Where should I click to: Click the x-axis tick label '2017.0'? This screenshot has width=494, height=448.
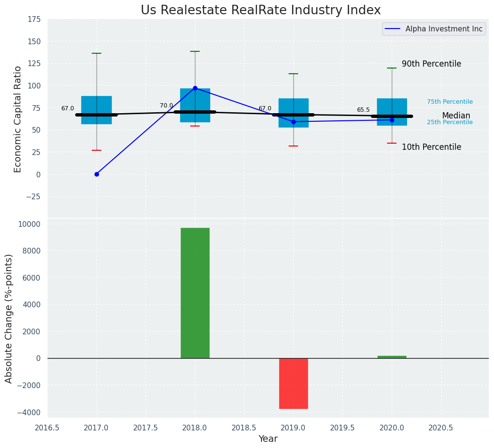coord(97,428)
